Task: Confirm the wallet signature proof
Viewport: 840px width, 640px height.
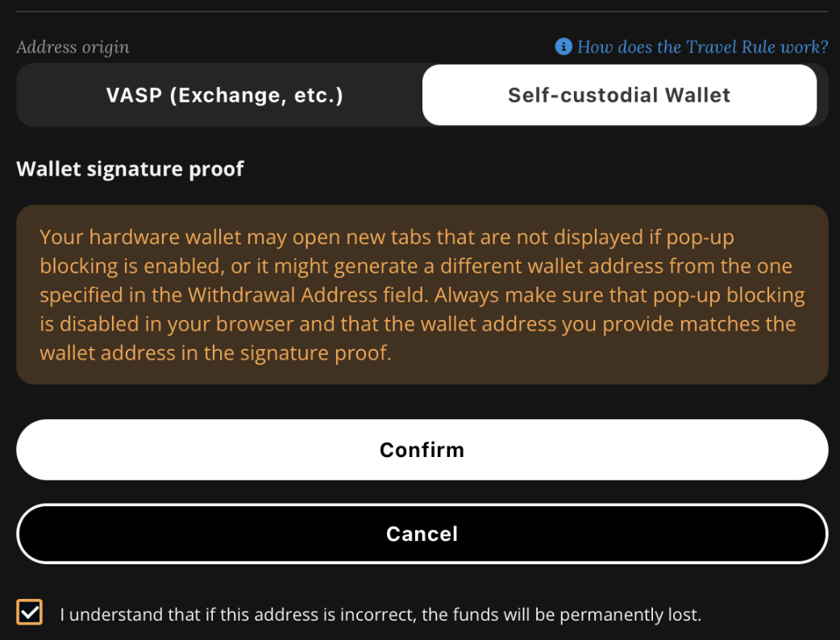Action: click(422, 450)
